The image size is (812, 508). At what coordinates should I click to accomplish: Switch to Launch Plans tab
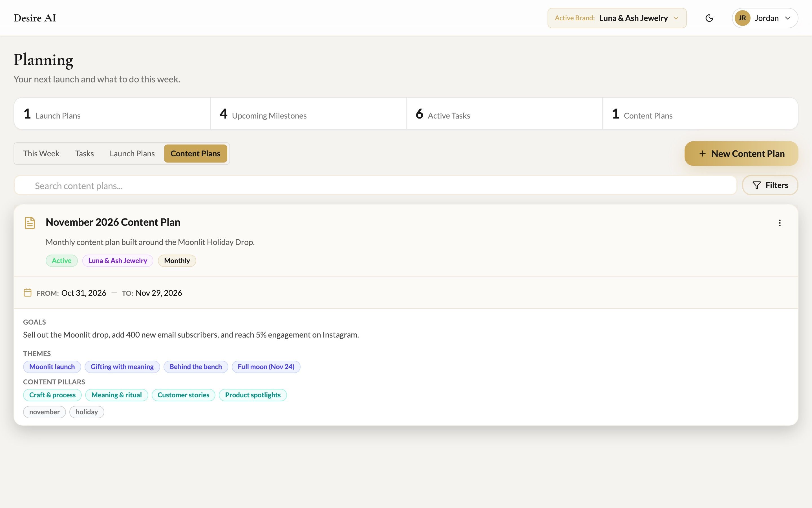coord(132,154)
